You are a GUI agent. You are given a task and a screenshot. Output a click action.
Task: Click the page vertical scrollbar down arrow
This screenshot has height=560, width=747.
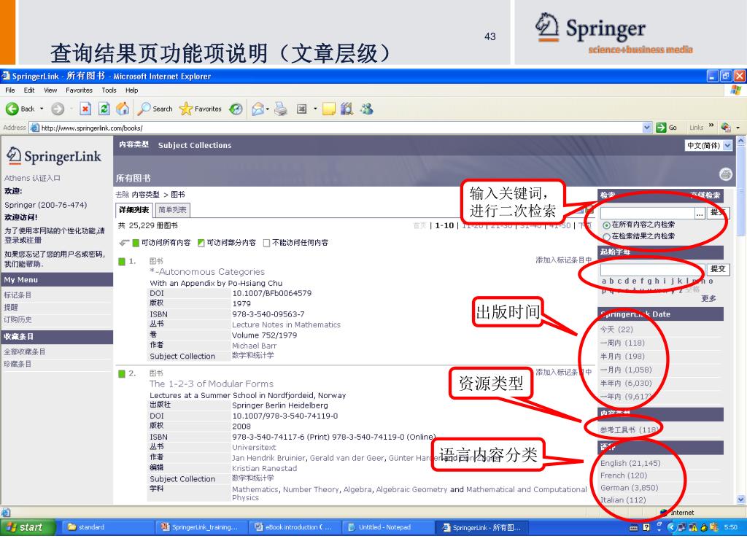[x=741, y=499]
